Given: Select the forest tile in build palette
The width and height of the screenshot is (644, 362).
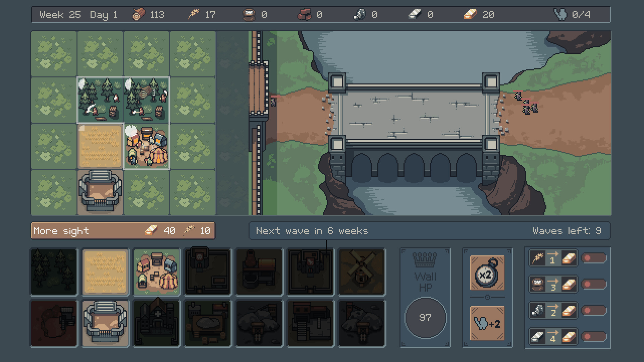Looking at the screenshot, I should pyautogui.click(x=54, y=272).
